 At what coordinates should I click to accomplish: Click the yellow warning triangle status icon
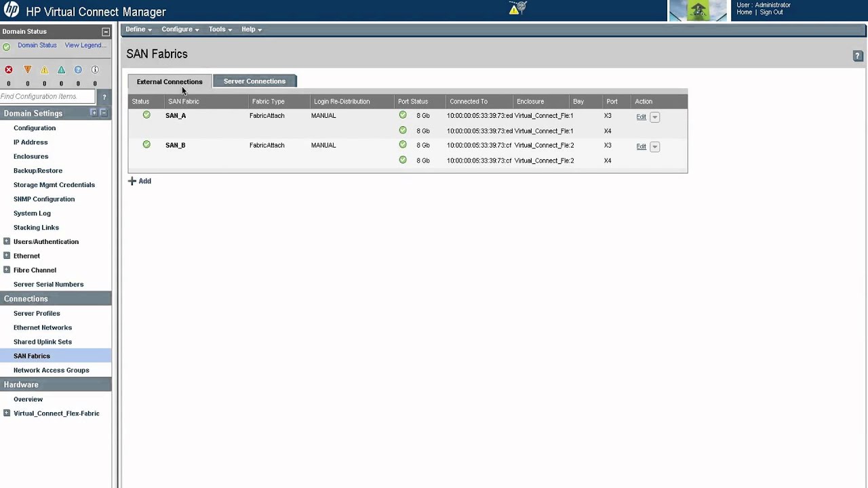[44, 70]
